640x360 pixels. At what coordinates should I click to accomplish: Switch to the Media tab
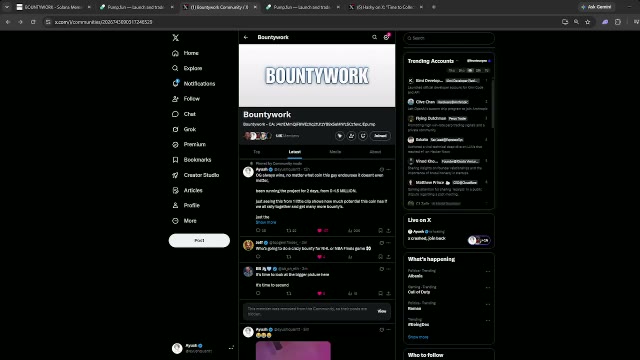click(335, 152)
